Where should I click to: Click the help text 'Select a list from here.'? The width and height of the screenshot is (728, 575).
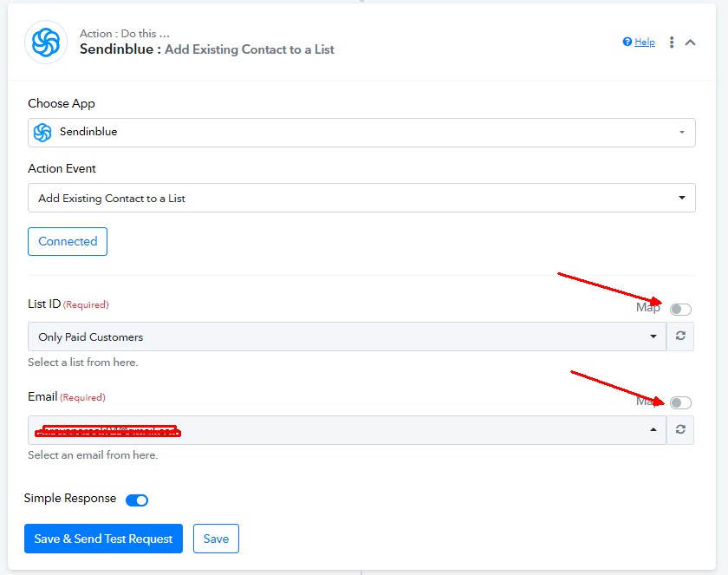83,363
